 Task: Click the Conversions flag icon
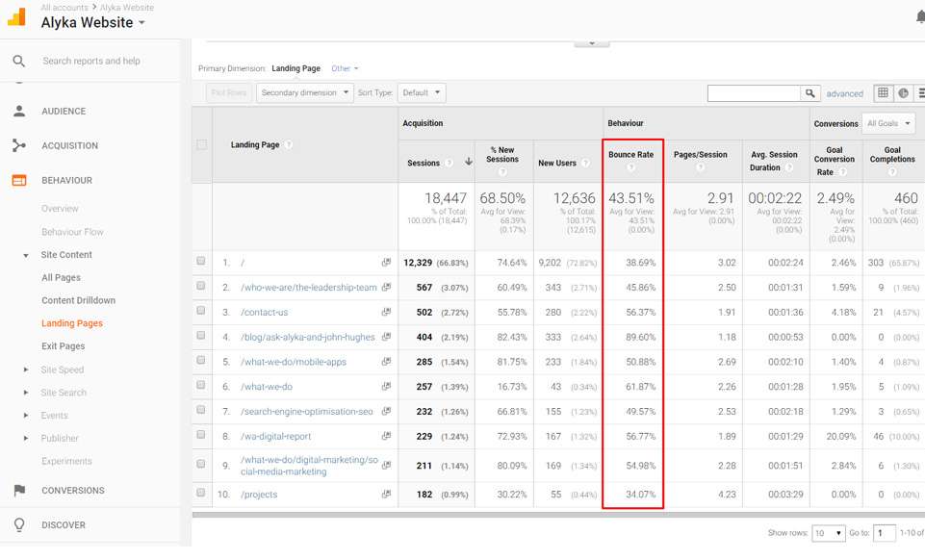[19, 490]
